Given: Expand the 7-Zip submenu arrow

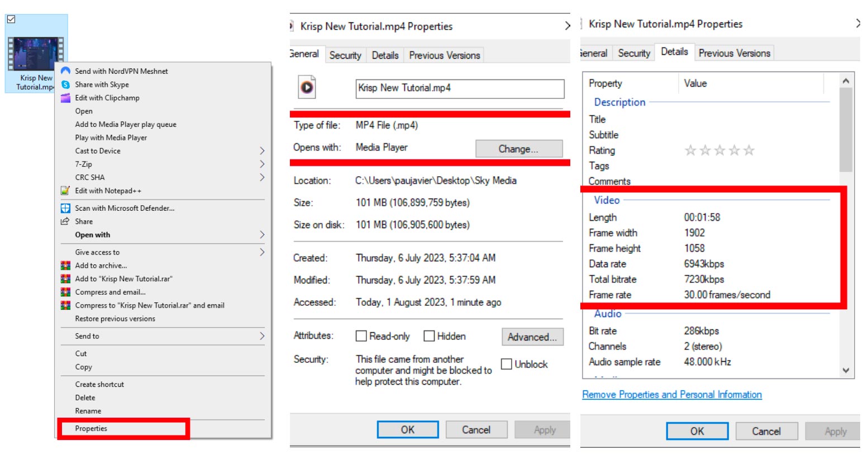Looking at the screenshot, I should click(x=262, y=164).
